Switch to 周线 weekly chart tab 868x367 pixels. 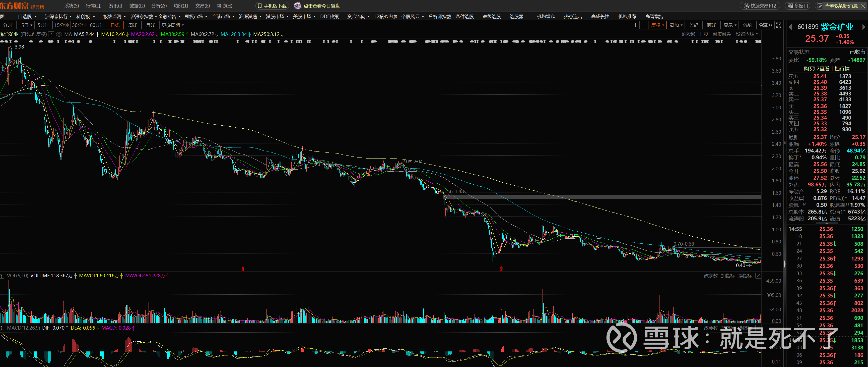click(133, 25)
